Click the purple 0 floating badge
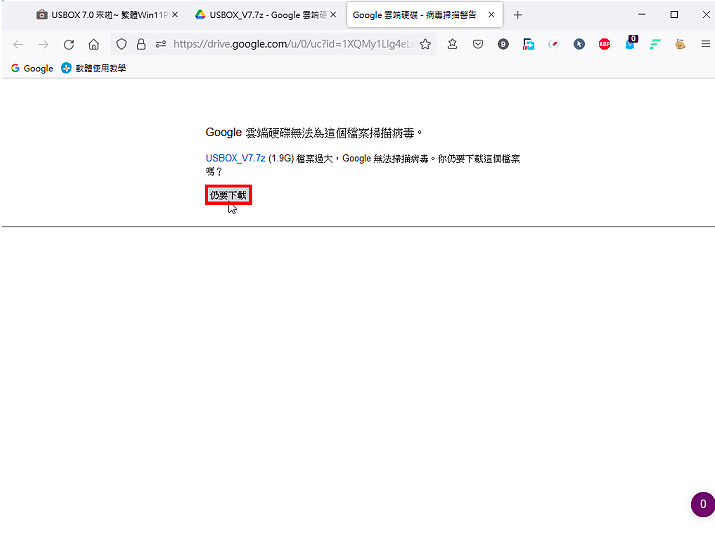 pos(703,504)
